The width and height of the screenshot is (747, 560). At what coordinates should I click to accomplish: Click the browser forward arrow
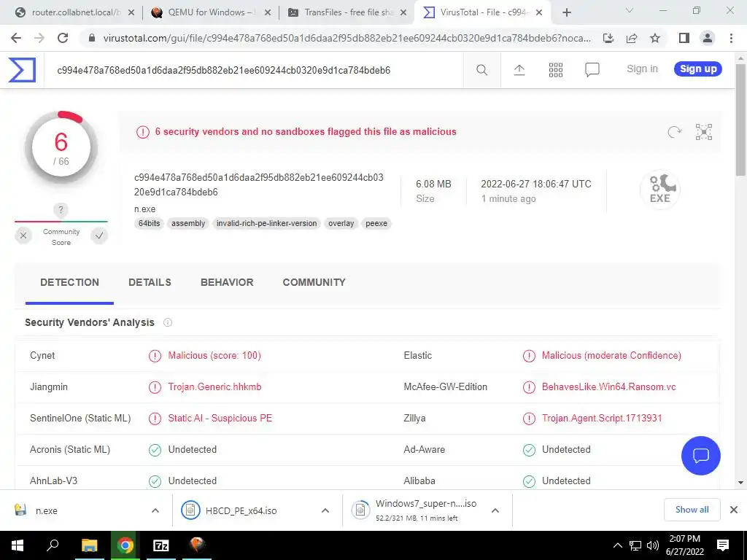tap(39, 38)
